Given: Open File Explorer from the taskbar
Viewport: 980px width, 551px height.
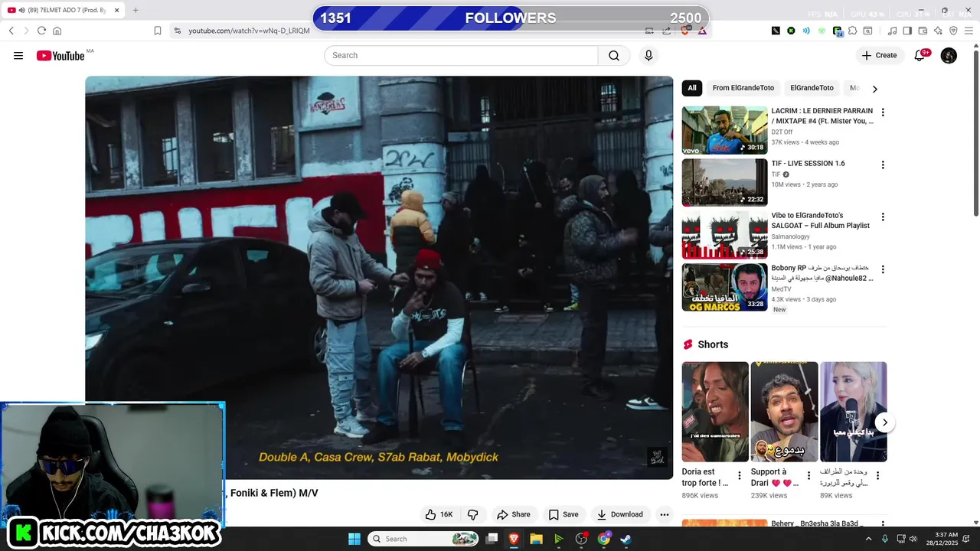Looking at the screenshot, I should (x=536, y=539).
